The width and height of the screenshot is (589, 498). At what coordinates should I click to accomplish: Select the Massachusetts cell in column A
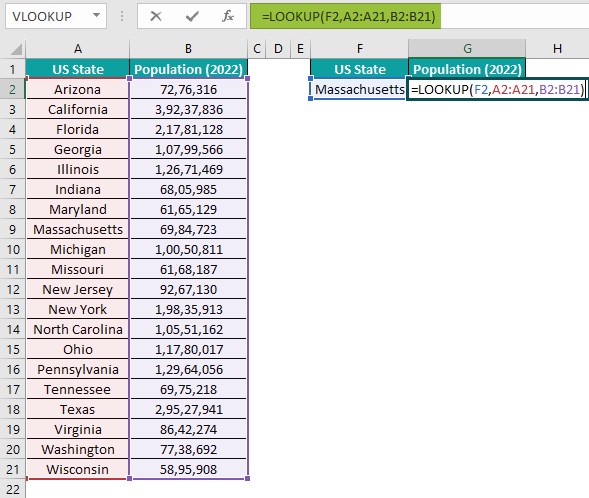point(77,229)
